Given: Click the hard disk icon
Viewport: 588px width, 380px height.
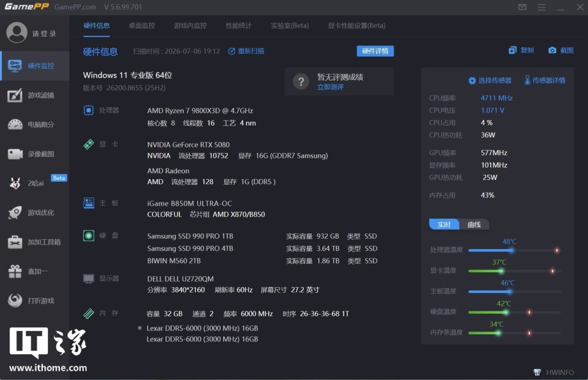Looking at the screenshot, I should pos(88,236).
